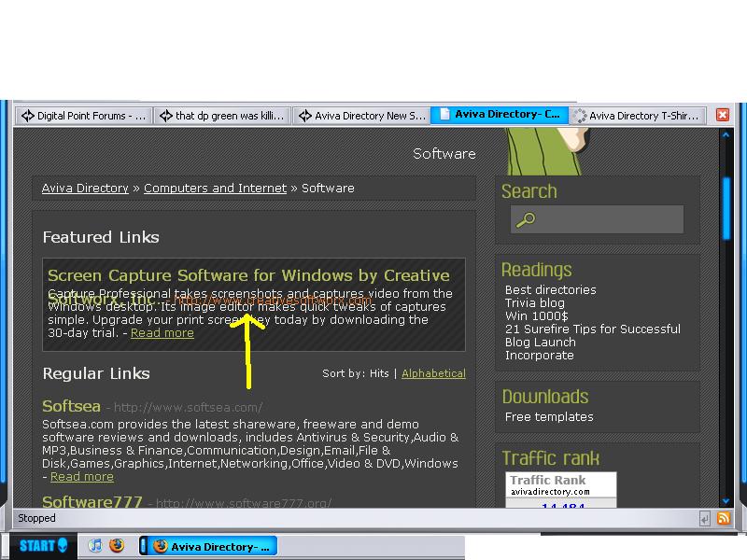The width and height of the screenshot is (747, 560).
Task: Open the 'that dp green was killi...' tab
Action: click(222, 116)
